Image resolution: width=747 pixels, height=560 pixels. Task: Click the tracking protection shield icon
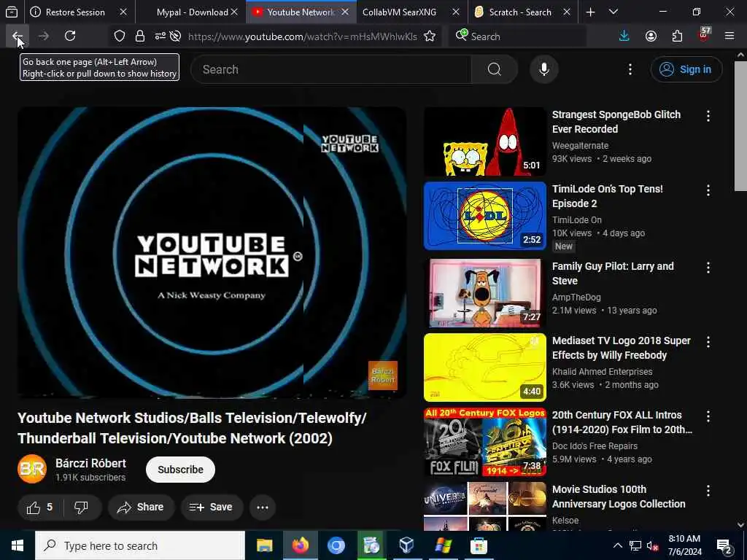point(120,36)
